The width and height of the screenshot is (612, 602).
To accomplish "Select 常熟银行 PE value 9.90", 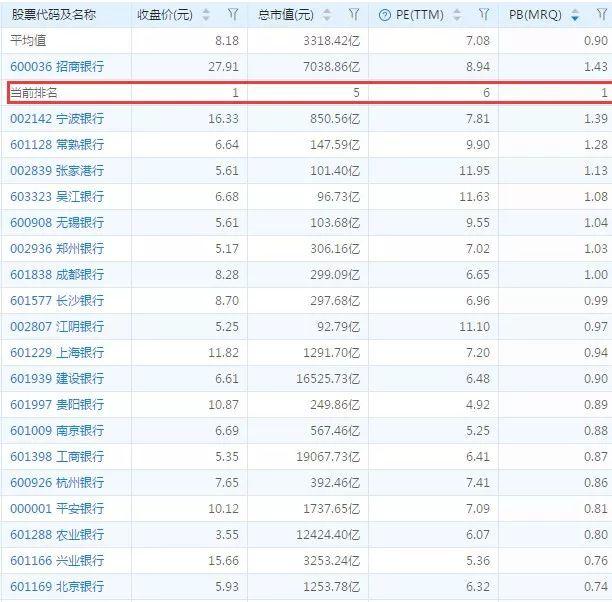I will click(478, 145).
